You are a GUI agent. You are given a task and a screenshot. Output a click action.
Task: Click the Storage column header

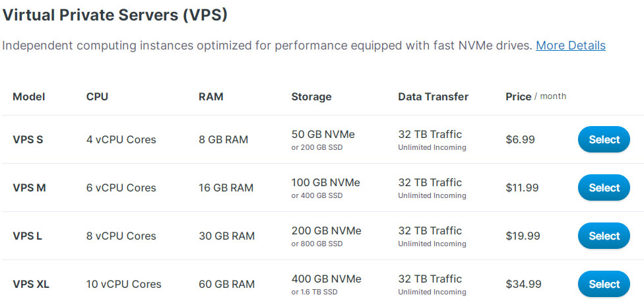tap(311, 96)
